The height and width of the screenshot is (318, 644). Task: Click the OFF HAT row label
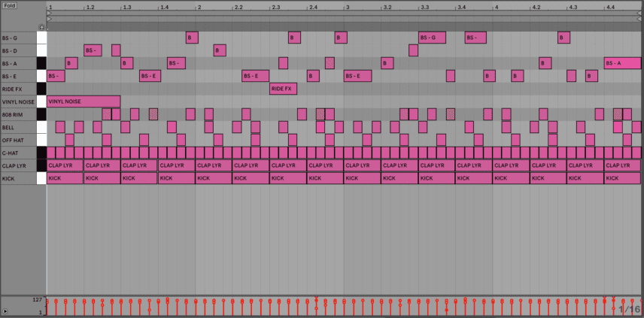(11, 141)
